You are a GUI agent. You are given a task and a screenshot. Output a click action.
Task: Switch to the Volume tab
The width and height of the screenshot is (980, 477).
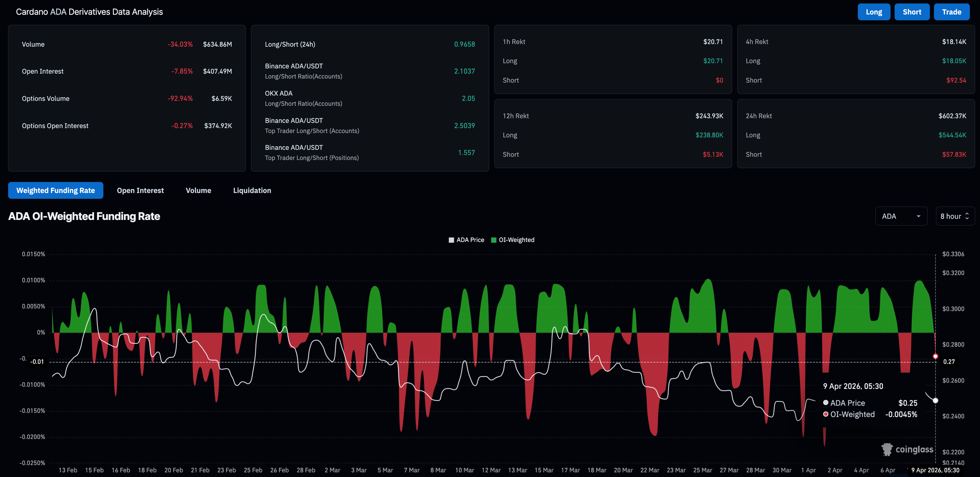(x=198, y=190)
